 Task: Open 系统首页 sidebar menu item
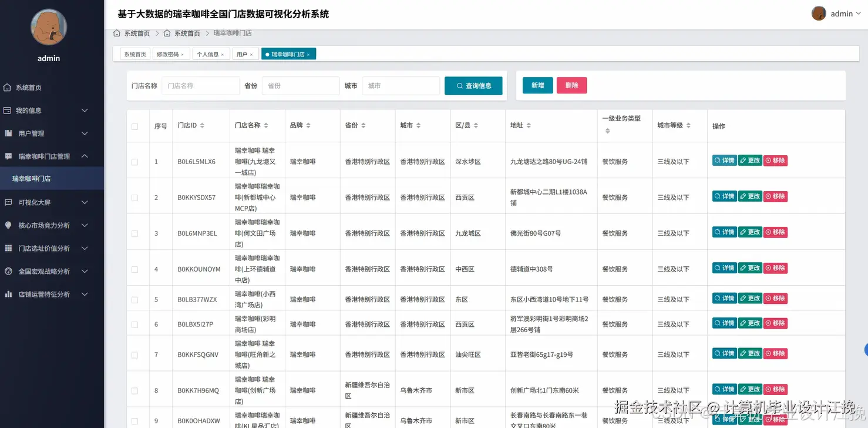tap(52, 88)
